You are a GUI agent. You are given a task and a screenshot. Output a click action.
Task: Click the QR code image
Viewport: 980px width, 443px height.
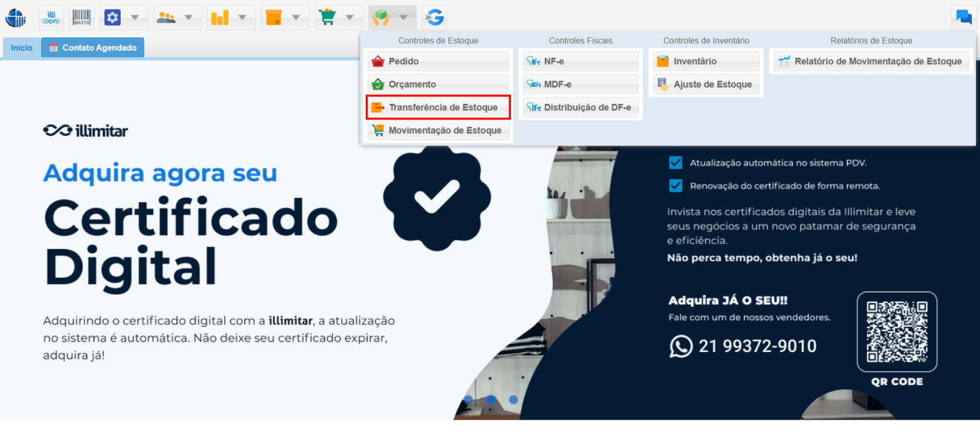[897, 332]
